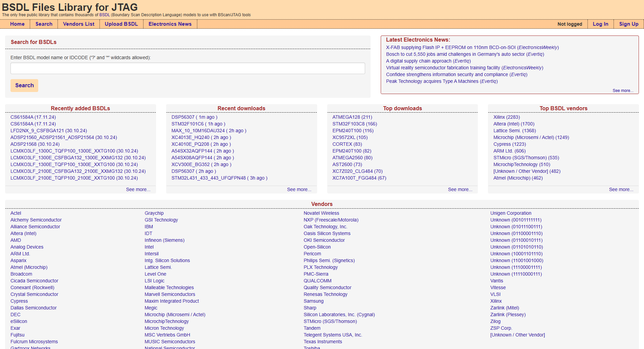The image size is (644, 349).
Task: Open Micron Technology vendor link
Action: tap(164, 328)
